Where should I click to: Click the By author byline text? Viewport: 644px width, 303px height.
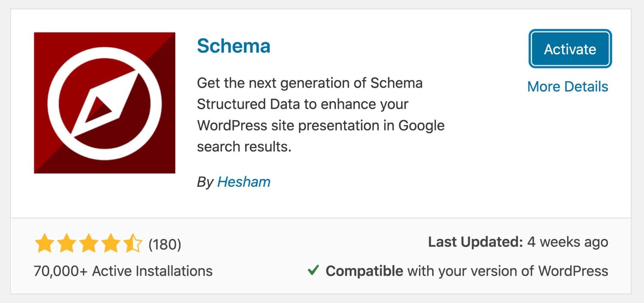tap(205, 182)
